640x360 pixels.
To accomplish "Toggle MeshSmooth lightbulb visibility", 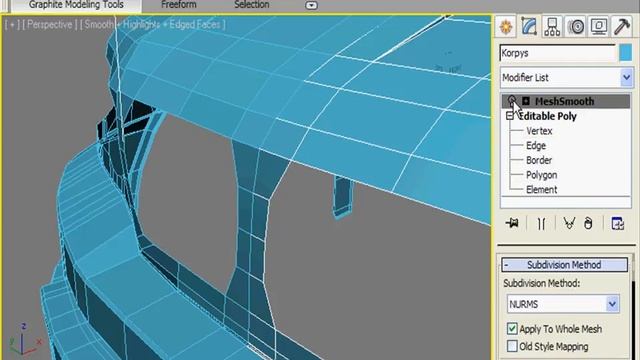I will [x=512, y=100].
